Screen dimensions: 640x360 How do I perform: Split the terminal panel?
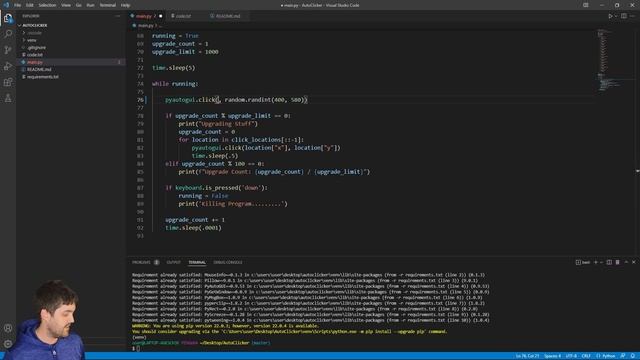609,262
